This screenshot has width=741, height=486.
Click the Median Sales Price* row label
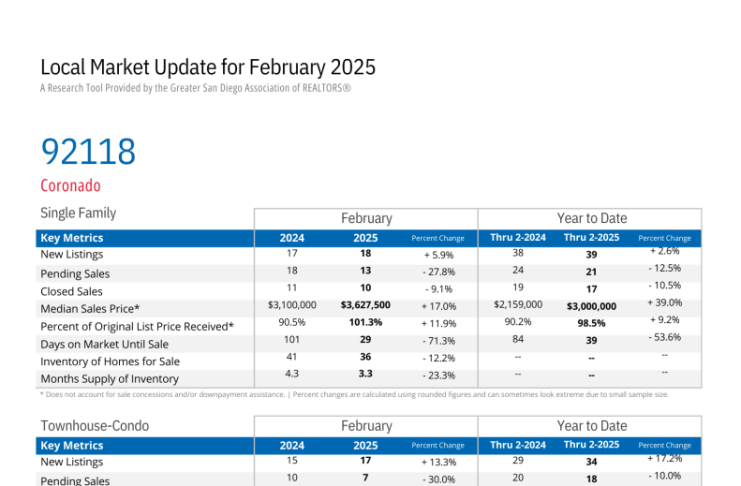coord(89,308)
